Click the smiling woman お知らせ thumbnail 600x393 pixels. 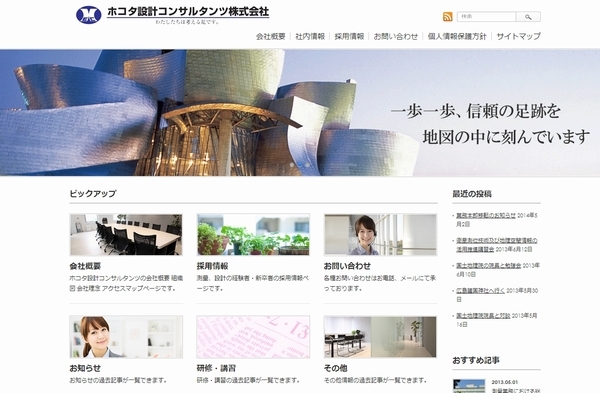click(126, 337)
